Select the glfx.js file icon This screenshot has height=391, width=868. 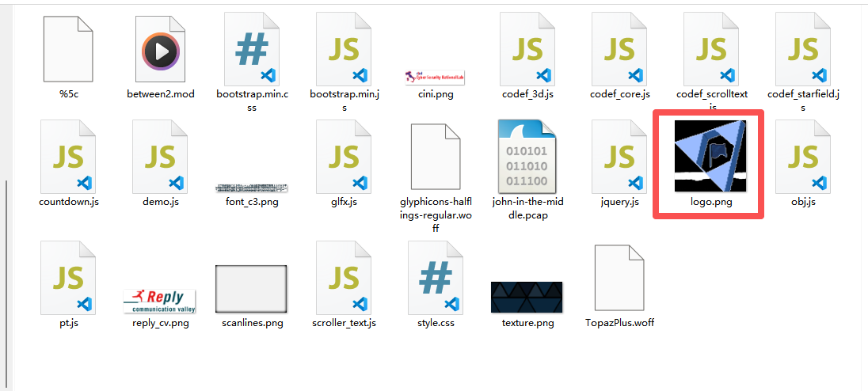[344, 157]
